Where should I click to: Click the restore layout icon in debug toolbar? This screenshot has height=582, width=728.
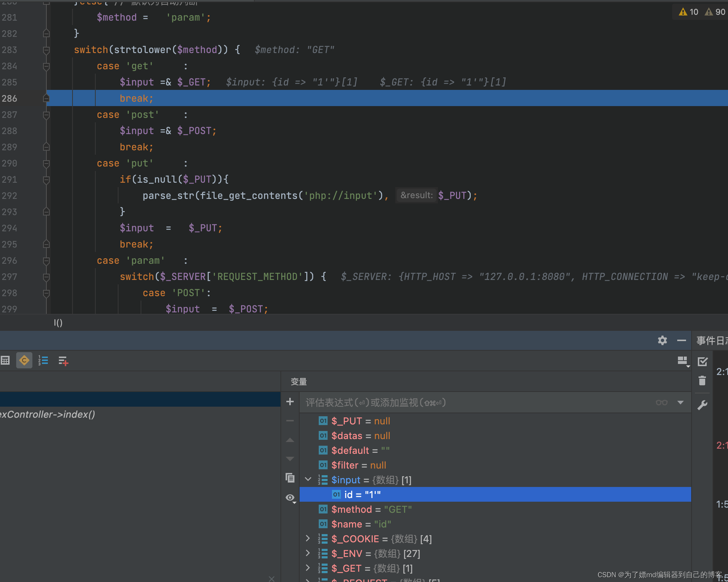(683, 361)
